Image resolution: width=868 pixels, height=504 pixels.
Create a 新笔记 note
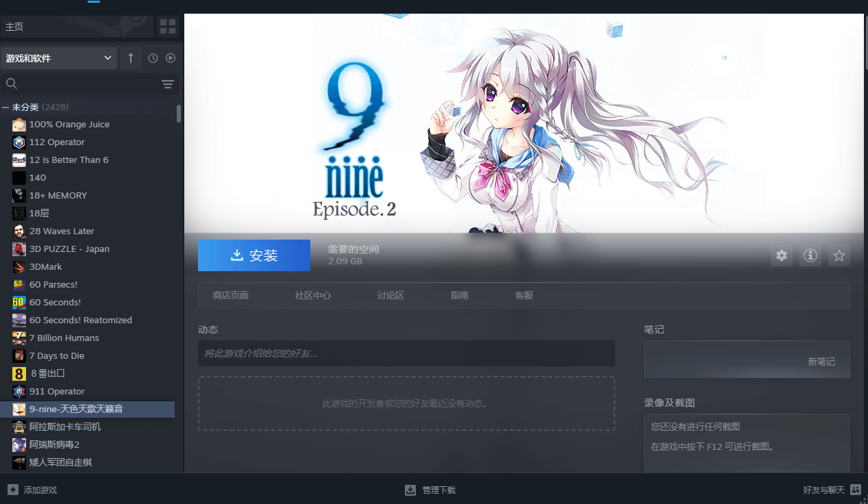coord(821,362)
